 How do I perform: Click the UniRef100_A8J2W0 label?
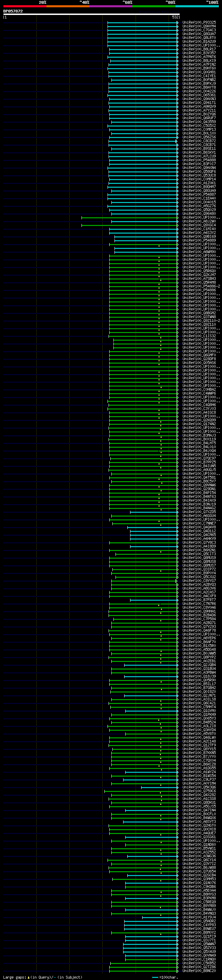[199, 221]
